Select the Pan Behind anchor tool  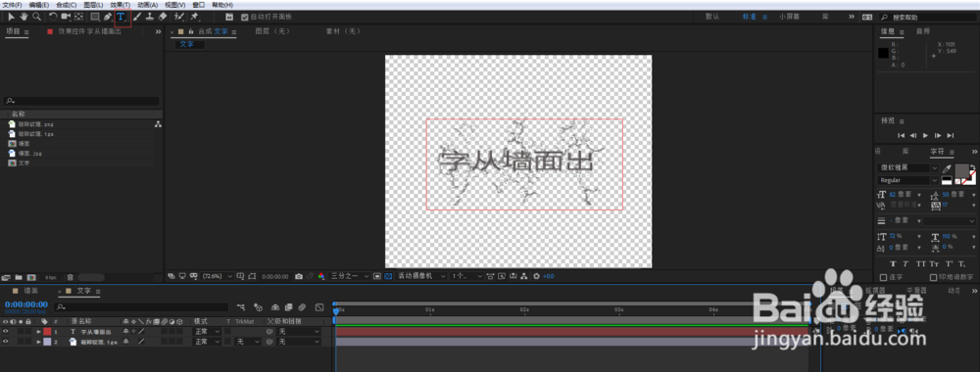pos(78,17)
